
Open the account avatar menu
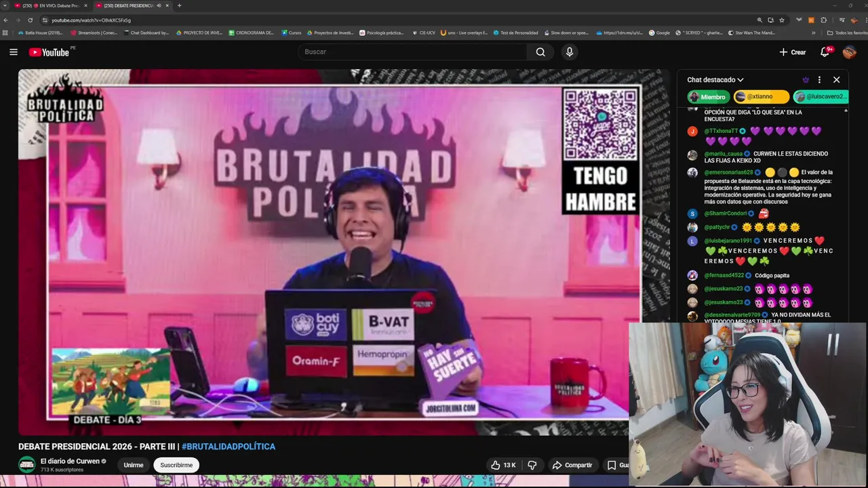[x=850, y=52]
